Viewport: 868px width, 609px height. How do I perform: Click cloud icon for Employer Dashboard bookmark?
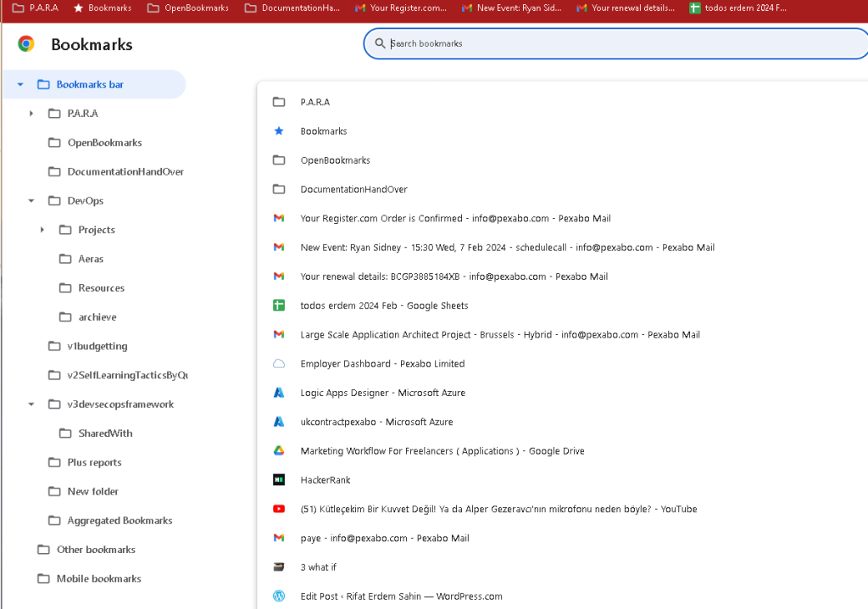pyautogui.click(x=279, y=364)
